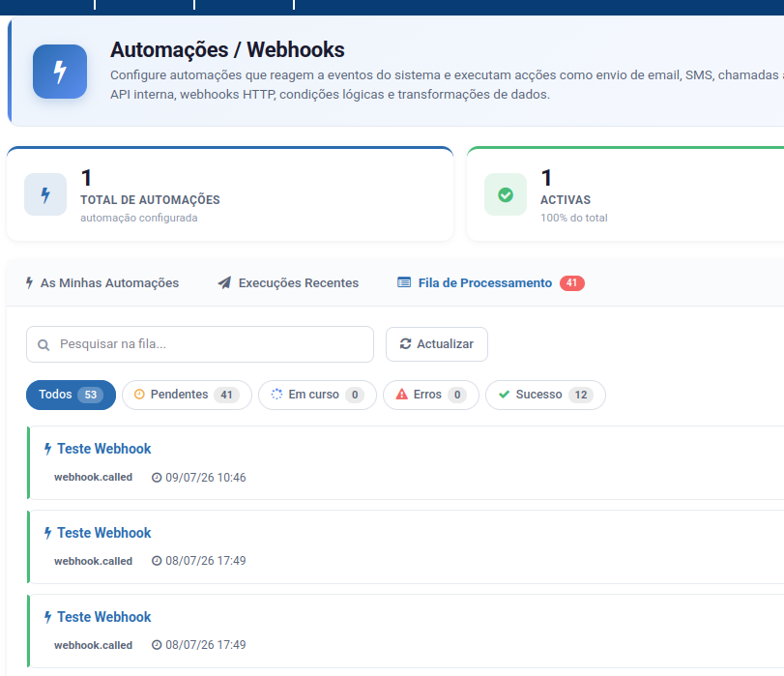Switch to the Execuções Recentes tab
The height and width of the screenshot is (676, 784).
[288, 282]
